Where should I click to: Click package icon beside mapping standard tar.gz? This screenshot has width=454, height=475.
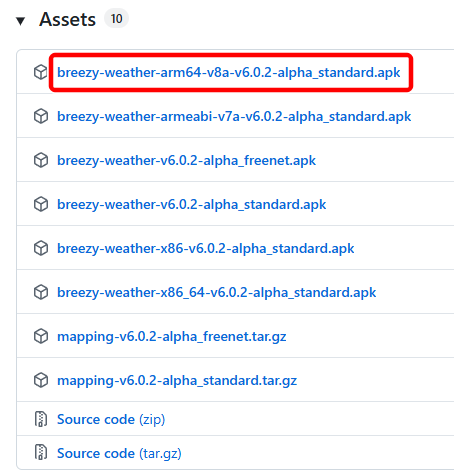tap(41, 380)
